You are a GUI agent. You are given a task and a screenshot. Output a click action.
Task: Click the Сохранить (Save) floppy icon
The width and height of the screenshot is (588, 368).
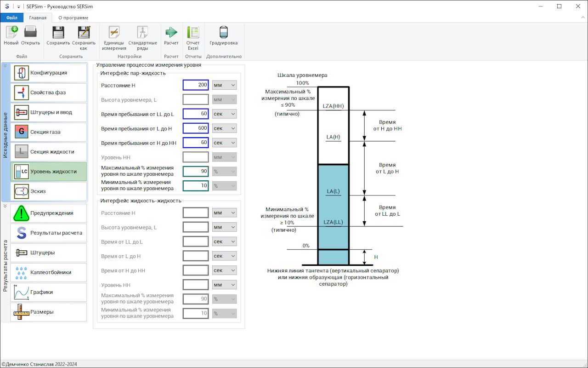58,35
